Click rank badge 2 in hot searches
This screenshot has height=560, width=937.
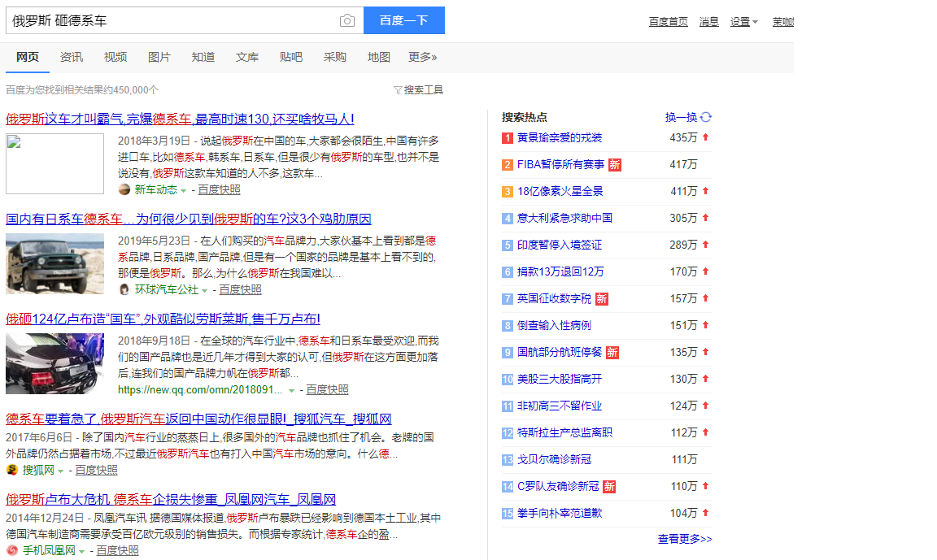click(x=508, y=165)
